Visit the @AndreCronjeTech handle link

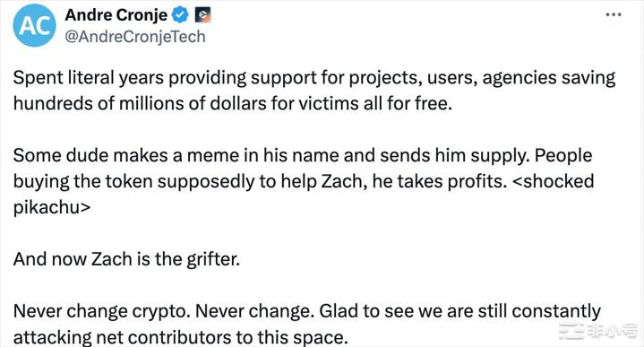(135, 37)
